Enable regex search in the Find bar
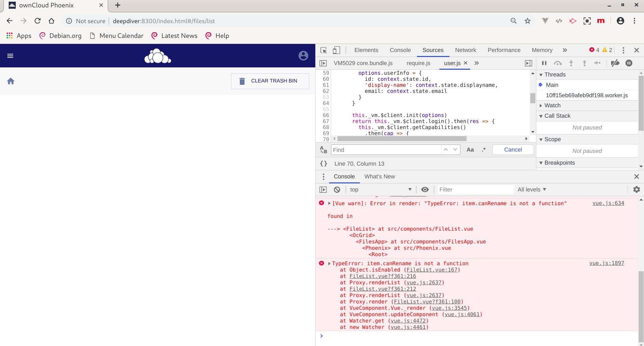Screen dimensions: 644x346 (483, 150)
